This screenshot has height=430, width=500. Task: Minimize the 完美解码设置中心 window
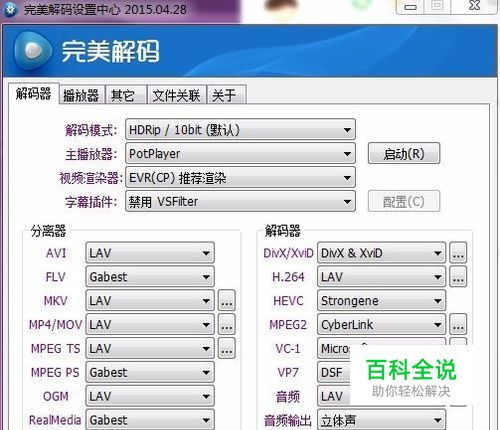click(x=410, y=7)
